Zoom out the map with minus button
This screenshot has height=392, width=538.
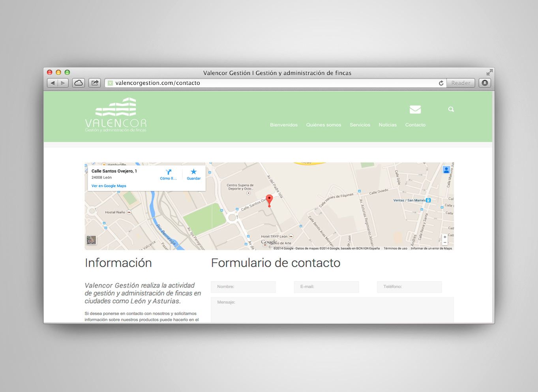coord(445,242)
